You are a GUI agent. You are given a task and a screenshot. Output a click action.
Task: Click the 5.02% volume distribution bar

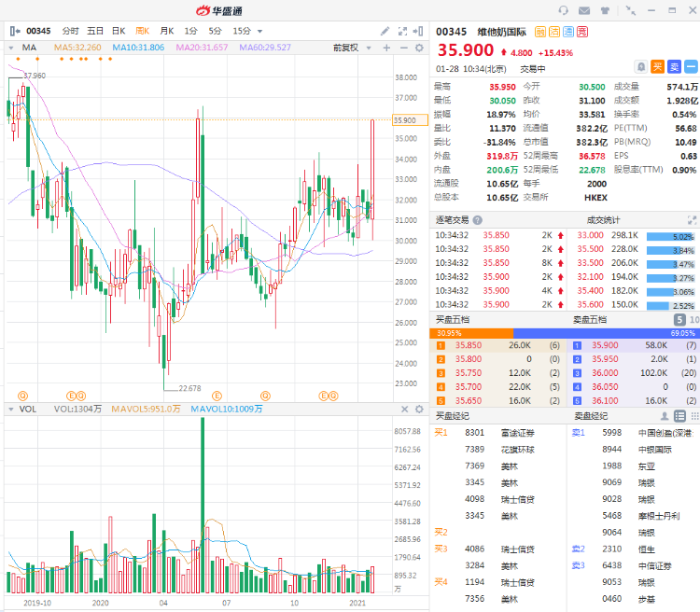[x=670, y=237]
